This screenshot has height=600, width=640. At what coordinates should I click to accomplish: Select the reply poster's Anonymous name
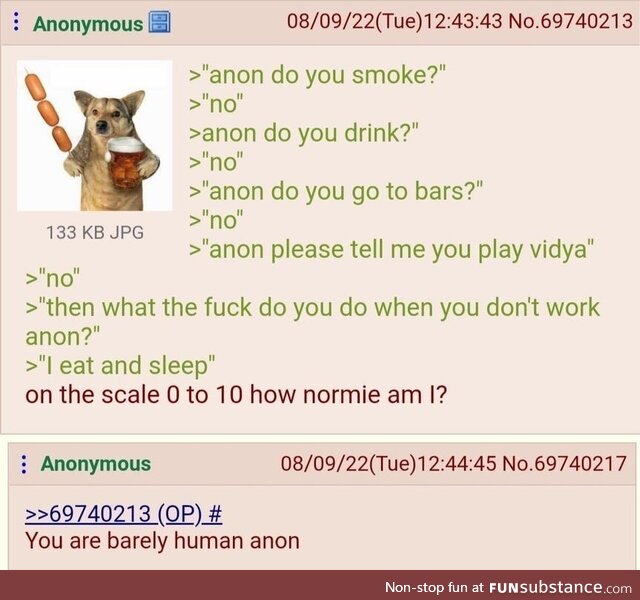(x=96, y=464)
